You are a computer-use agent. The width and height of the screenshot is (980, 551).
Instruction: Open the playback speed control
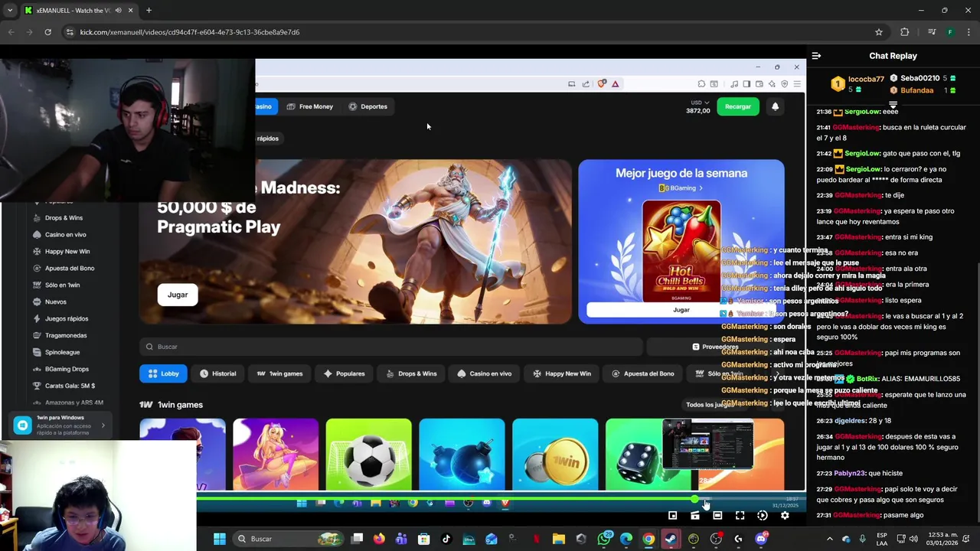[x=763, y=516]
